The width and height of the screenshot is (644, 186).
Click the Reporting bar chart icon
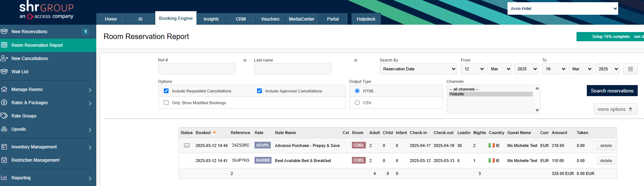pyautogui.click(x=4, y=178)
